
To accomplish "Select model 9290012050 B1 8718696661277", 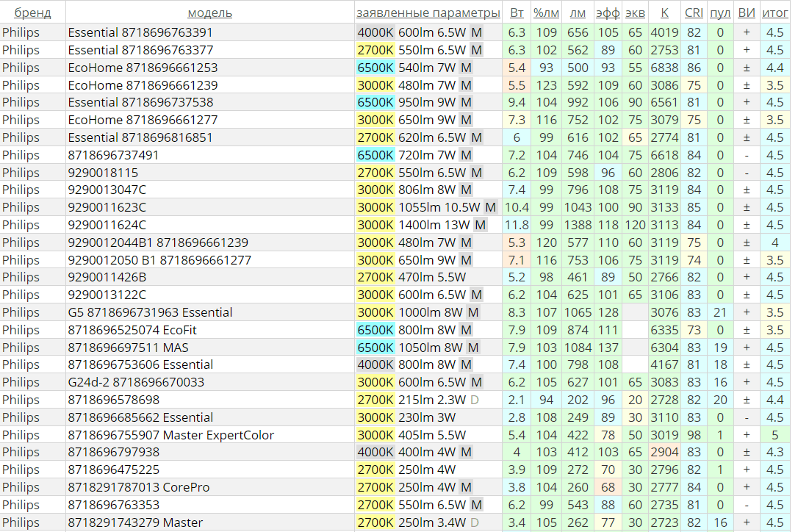I will pos(159,260).
